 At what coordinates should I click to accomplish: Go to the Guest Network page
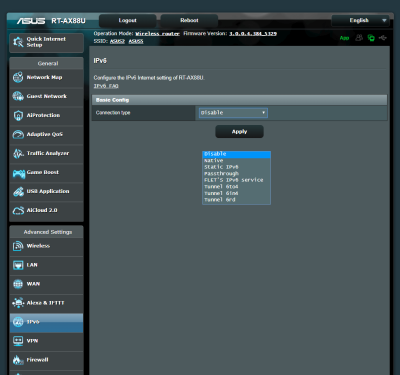pyautogui.click(x=47, y=96)
